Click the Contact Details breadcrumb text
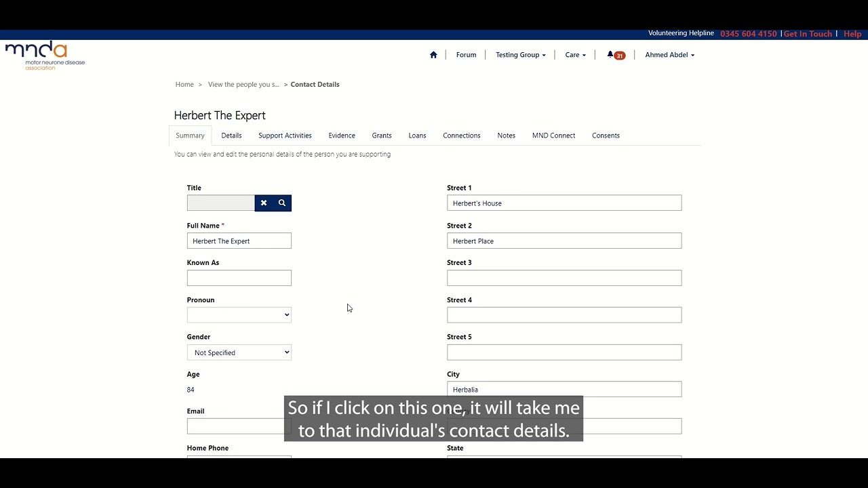 tap(315, 85)
